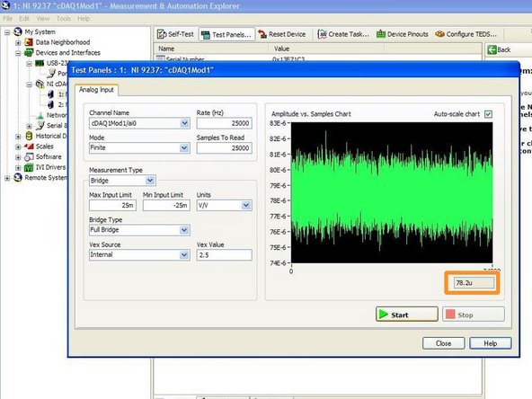Open Test Panels from toolbar
This screenshot has width=532, height=399.
tap(226, 35)
